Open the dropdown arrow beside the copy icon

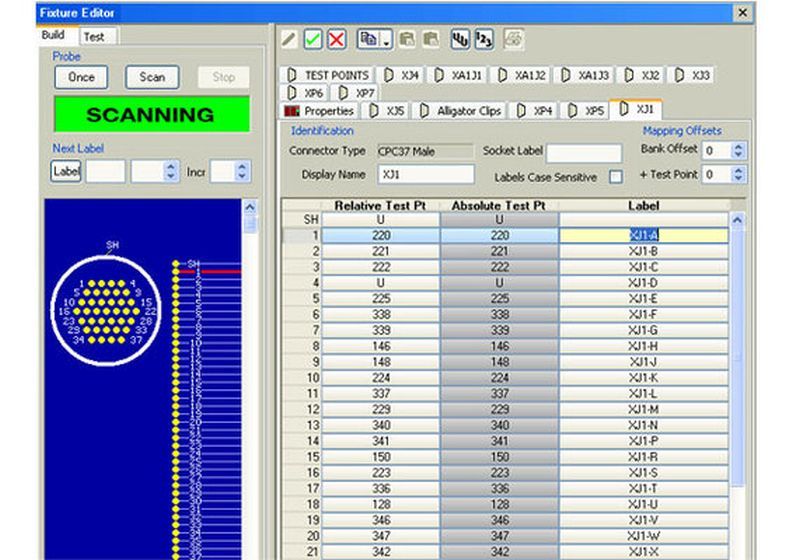point(385,41)
